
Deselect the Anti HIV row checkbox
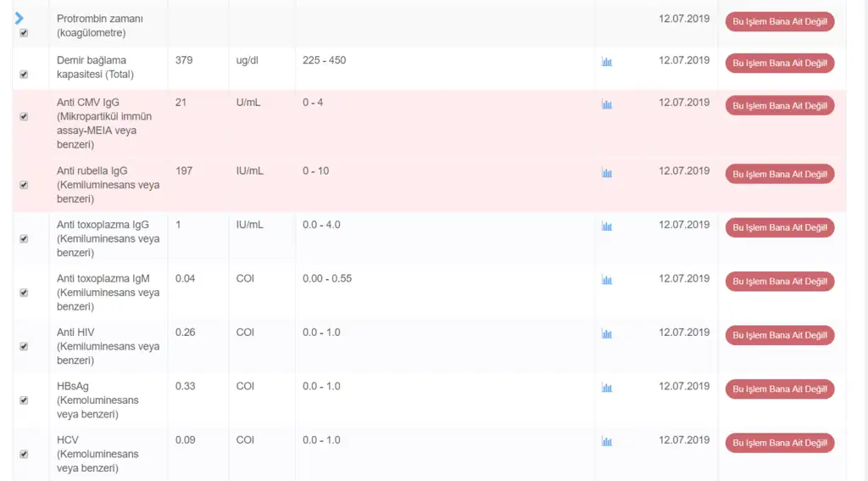(24, 346)
